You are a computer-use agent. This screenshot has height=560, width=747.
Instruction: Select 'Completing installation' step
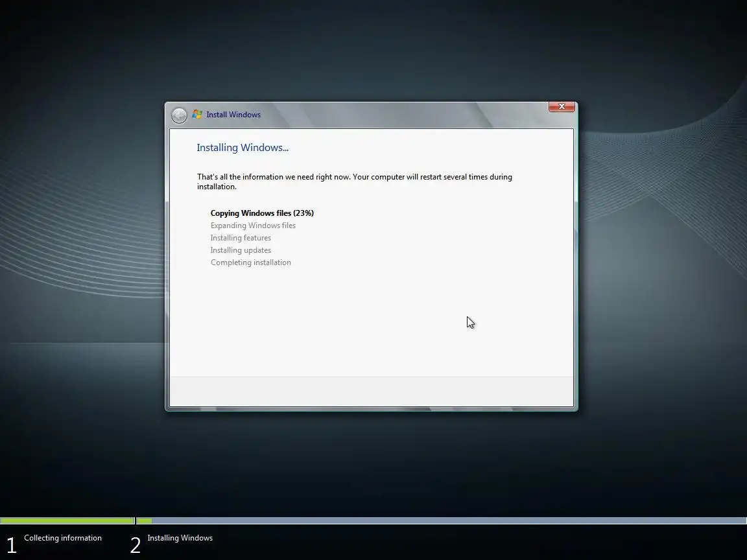tap(250, 262)
